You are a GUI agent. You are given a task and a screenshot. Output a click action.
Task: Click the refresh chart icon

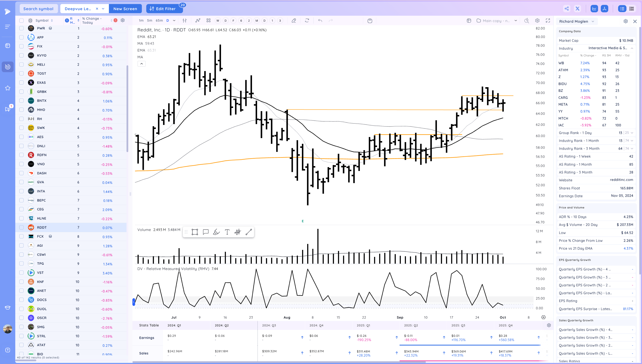[x=307, y=21]
